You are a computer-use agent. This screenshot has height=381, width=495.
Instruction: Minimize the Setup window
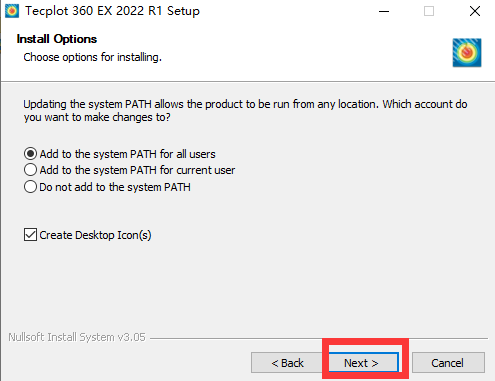pyautogui.click(x=384, y=11)
